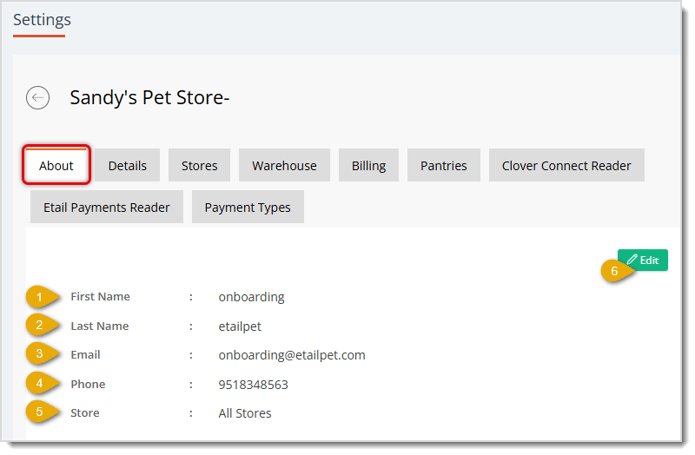The image size is (695, 455).
Task: Click the Phone field label
Action: click(88, 385)
